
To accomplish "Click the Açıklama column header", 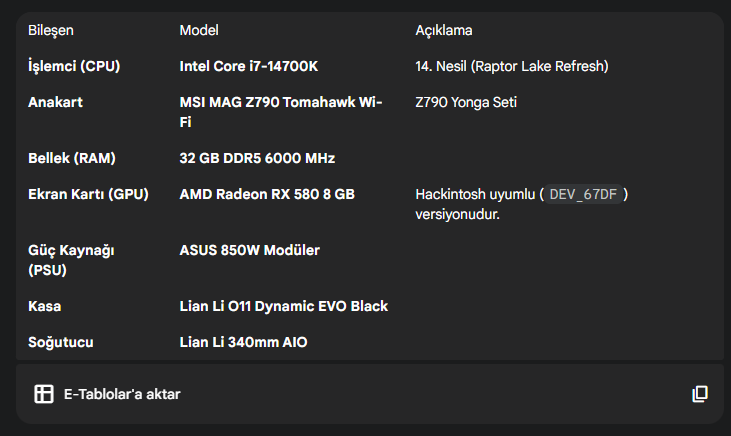I will click(x=444, y=31).
